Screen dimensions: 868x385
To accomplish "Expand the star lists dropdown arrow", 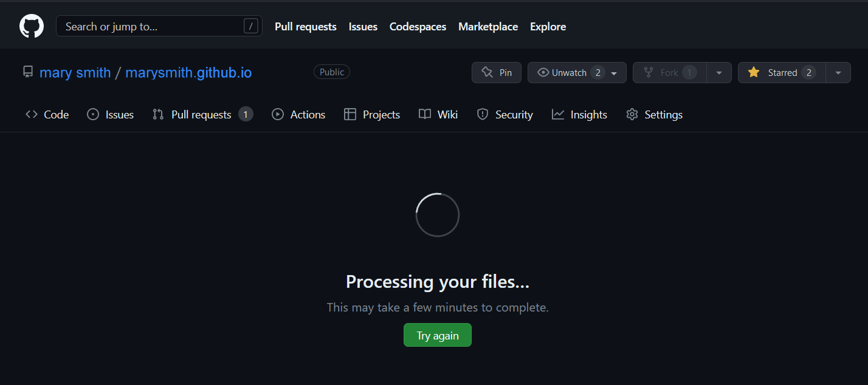I will pyautogui.click(x=838, y=73).
